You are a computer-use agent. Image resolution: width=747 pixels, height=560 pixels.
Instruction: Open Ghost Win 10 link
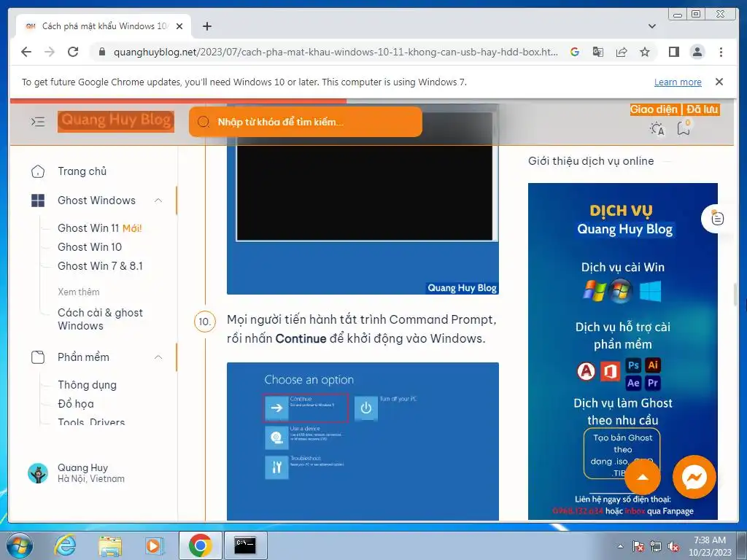[90, 247]
